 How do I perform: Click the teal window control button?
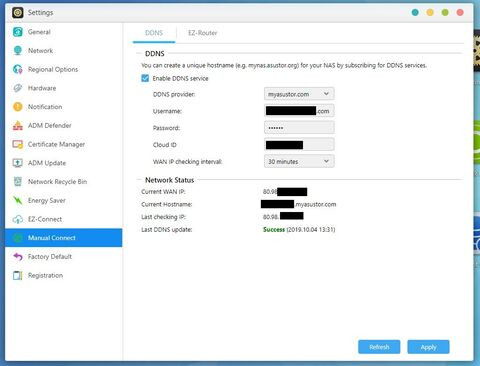pos(415,13)
